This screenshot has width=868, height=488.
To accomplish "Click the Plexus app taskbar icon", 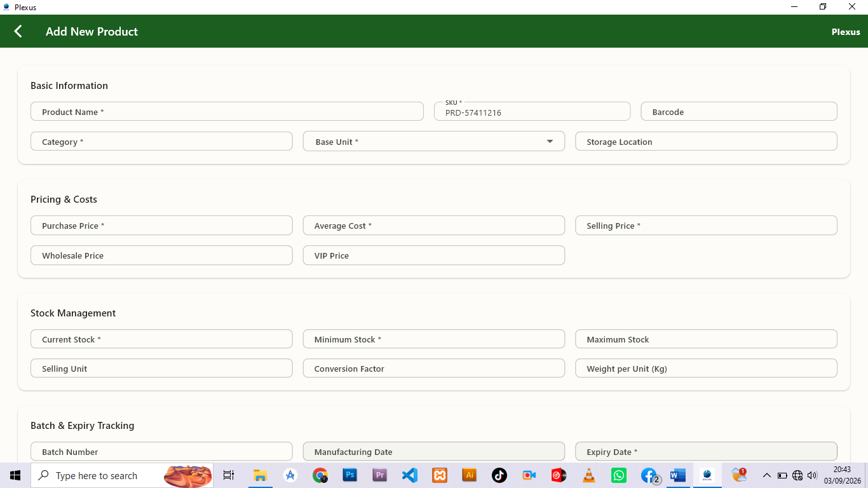I will click(707, 475).
